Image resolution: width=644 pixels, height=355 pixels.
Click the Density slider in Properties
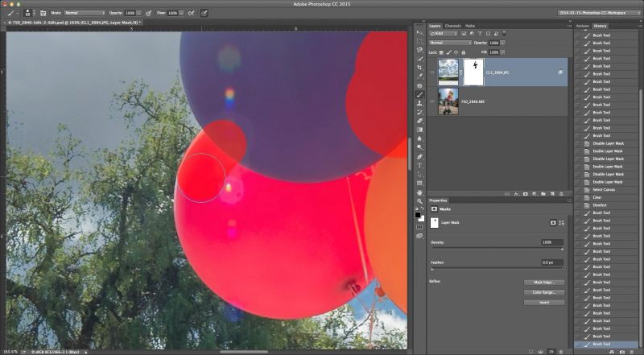tap(497, 249)
